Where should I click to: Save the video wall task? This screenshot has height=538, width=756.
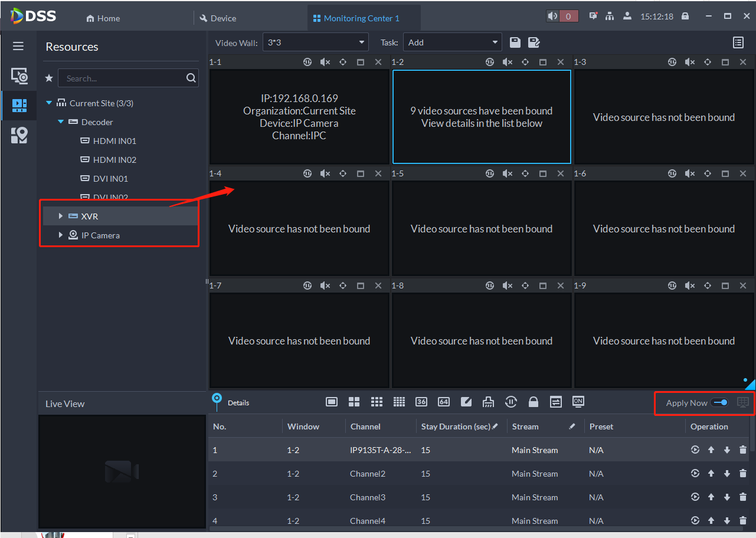click(515, 42)
